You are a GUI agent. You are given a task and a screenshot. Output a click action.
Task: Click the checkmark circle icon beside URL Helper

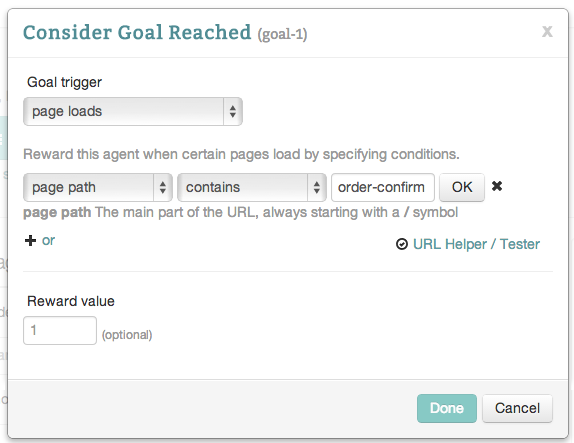[402, 244]
